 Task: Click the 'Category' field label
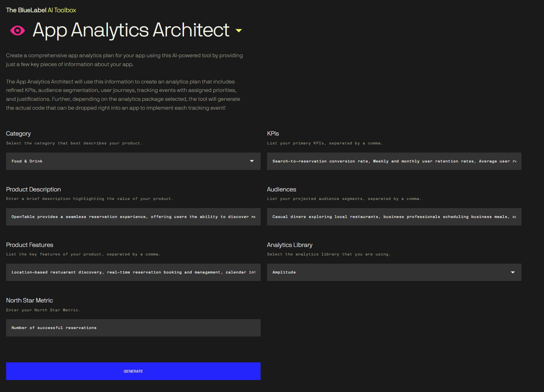pos(18,134)
